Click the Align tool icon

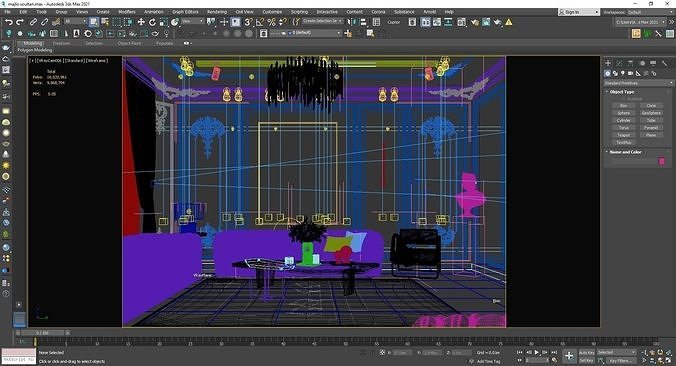pyautogui.click(x=363, y=22)
